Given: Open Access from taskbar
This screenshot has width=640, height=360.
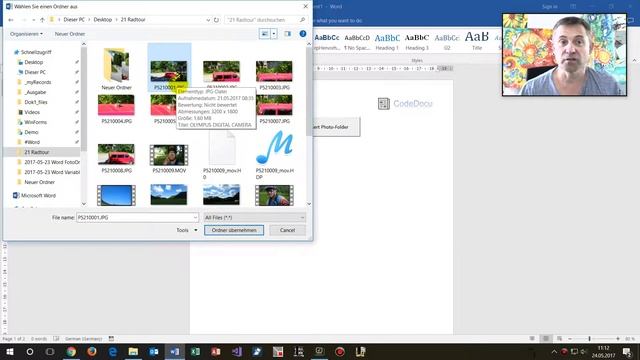Looking at the screenshot, I should tap(216, 351).
